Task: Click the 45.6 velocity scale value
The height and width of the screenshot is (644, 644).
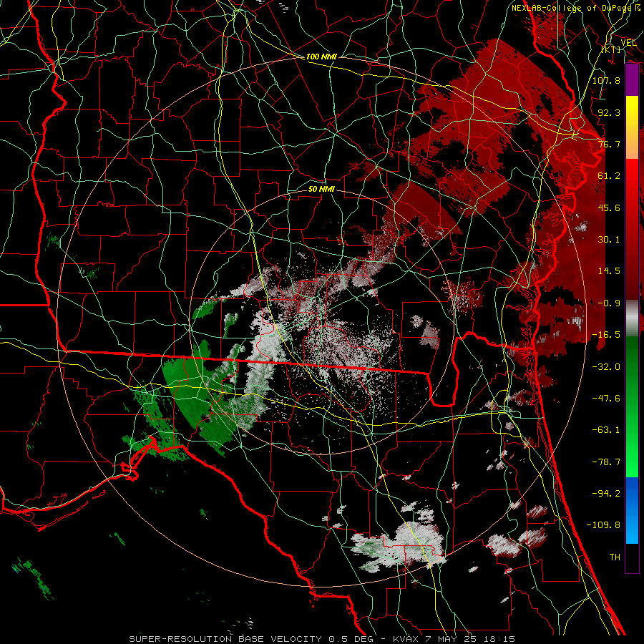Action: (x=609, y=208)
